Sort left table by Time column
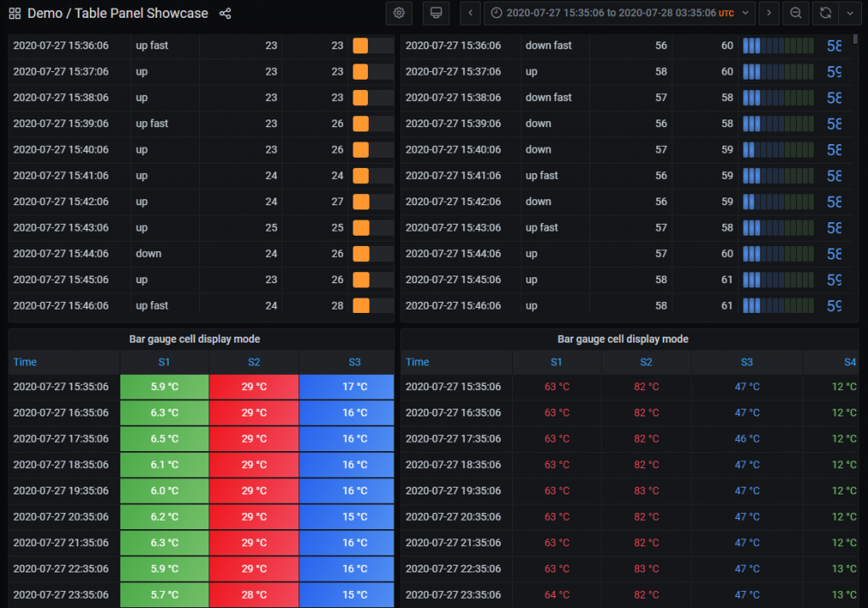The image size is (868, 608). [25, 362]
